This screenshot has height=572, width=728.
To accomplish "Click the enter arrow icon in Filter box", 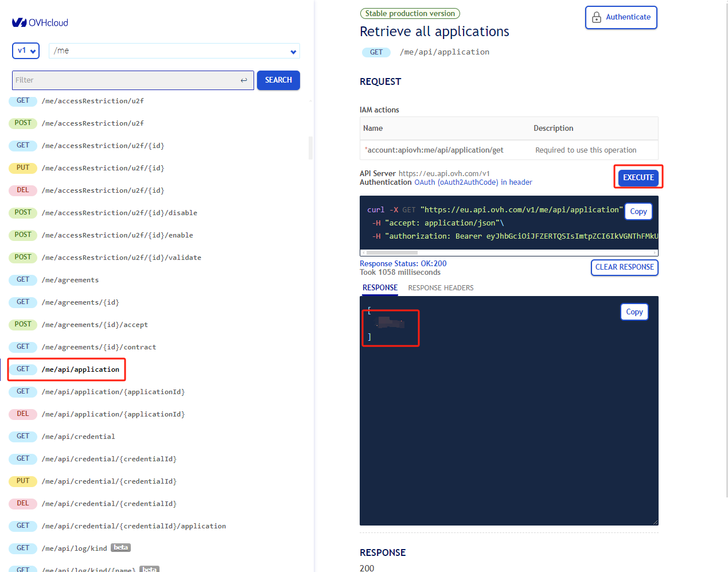I will [244, 80].
